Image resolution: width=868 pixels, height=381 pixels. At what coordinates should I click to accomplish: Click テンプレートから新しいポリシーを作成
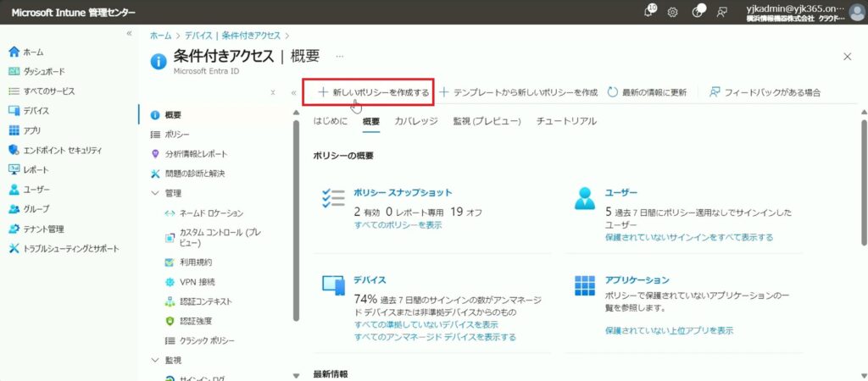[x=518, y=92]
